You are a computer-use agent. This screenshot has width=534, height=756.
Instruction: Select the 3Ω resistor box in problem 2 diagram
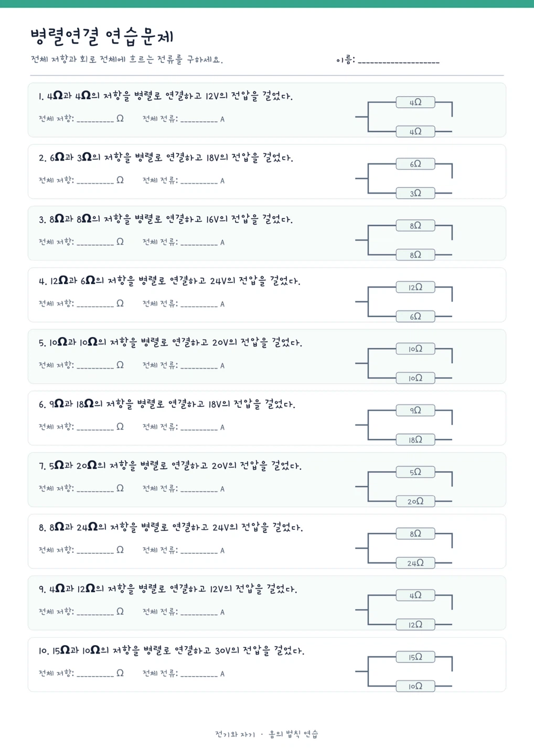(415, 193)
